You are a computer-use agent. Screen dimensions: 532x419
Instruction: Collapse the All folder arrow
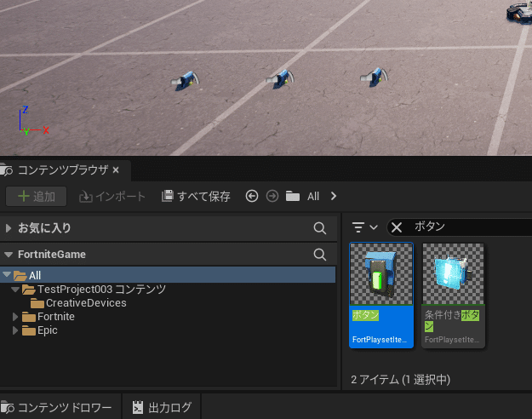coord(7,274)
